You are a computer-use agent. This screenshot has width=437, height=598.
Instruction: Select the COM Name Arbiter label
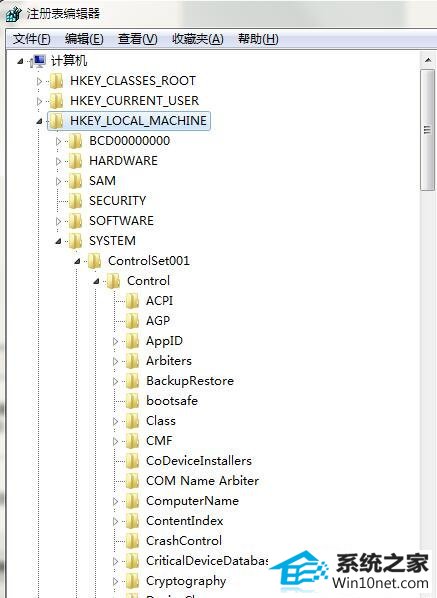202,481
